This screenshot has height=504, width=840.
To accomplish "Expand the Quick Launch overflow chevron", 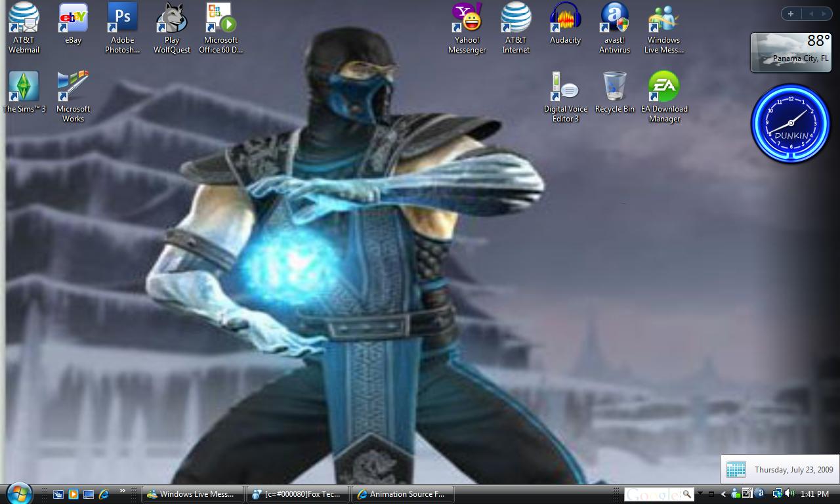I will coord(122,492).
